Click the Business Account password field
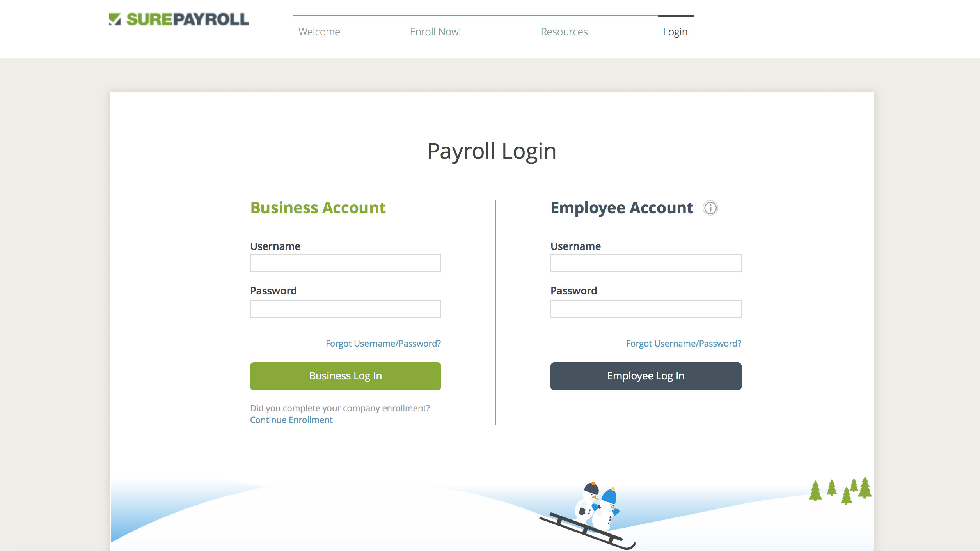Viewport: 980px width, 551px height. [x=345, y=308]
